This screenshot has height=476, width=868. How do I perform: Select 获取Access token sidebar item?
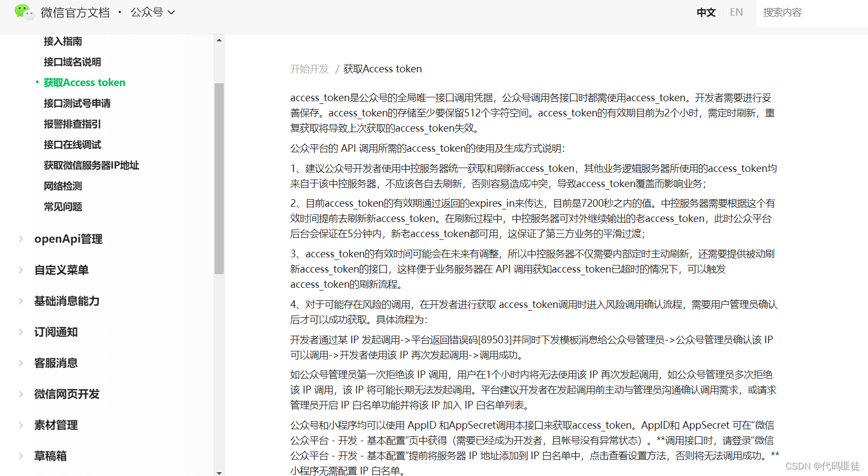coord(84,83)
